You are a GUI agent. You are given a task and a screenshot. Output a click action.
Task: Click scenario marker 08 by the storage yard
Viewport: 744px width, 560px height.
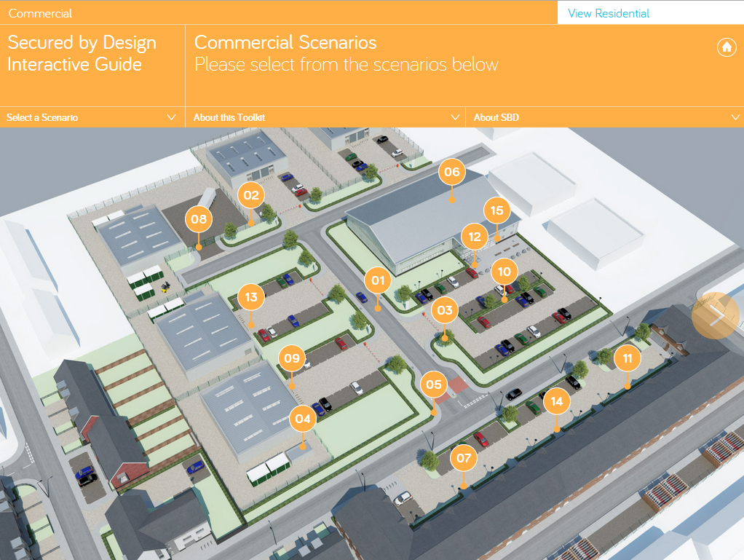tap(198, 218)
